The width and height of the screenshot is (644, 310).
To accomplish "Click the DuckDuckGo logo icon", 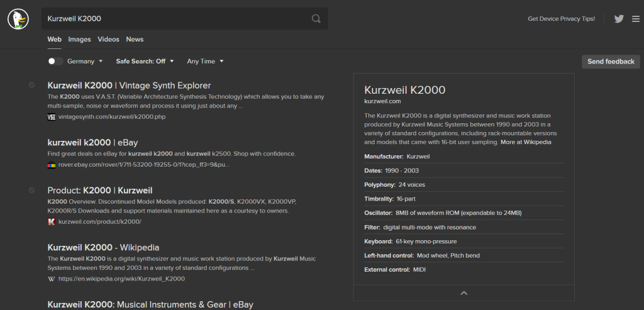I will coord(18,19).
